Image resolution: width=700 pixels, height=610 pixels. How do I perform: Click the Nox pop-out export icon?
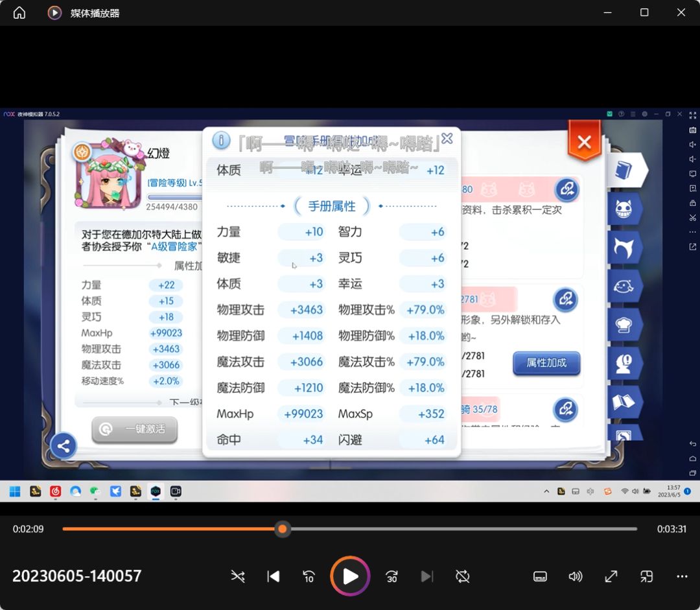click(692, 246)
